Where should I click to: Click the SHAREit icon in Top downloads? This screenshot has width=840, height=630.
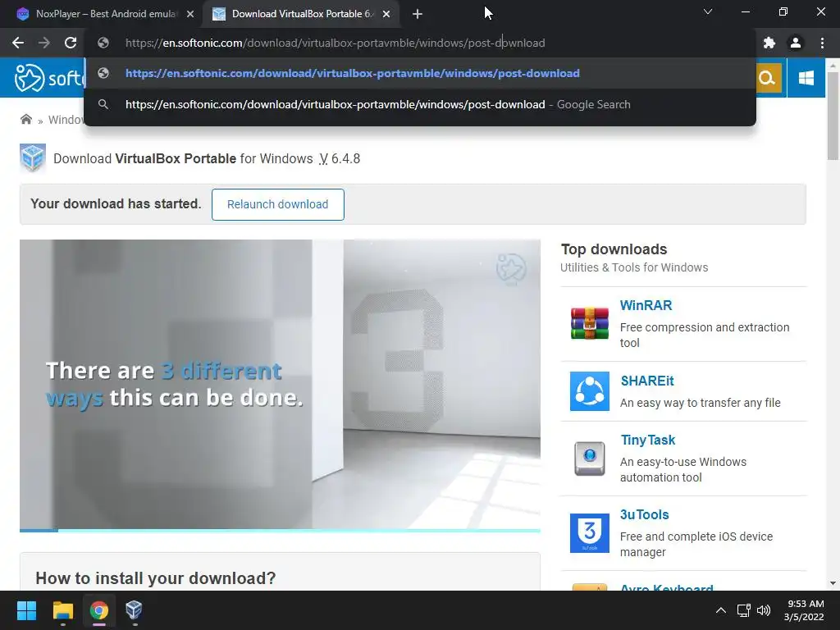pos(589,391)
